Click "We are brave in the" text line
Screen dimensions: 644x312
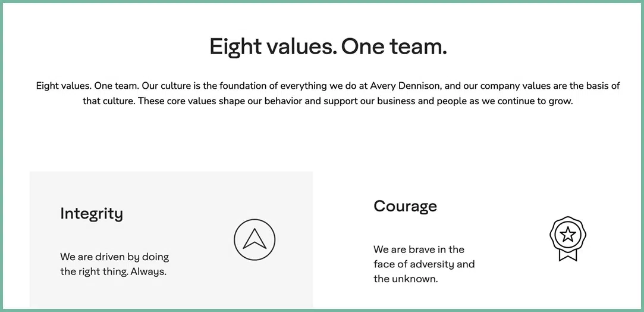(x=419, y=249)
